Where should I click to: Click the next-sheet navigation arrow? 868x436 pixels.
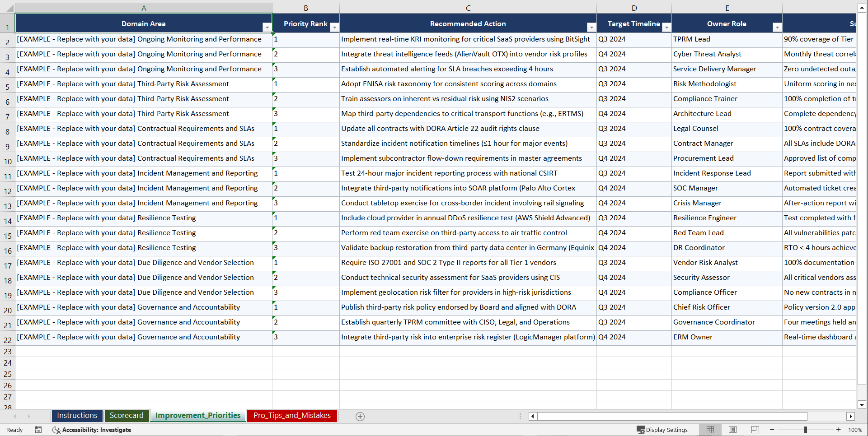(x=29, y=416)
